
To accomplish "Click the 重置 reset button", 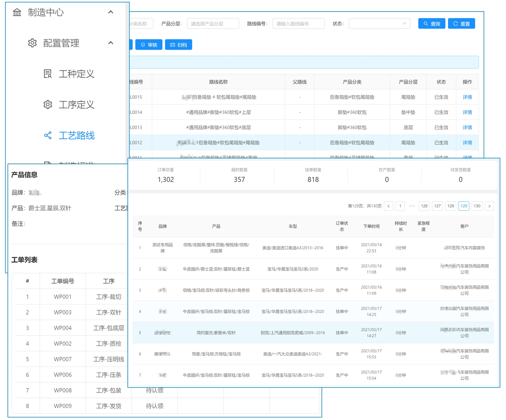I will pos(461,24).
